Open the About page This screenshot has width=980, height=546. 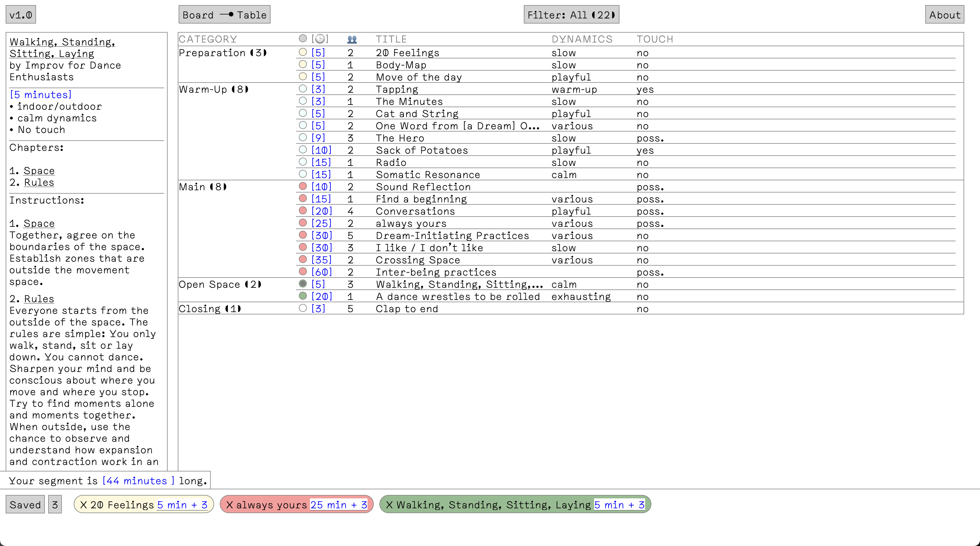click(944, 15)
